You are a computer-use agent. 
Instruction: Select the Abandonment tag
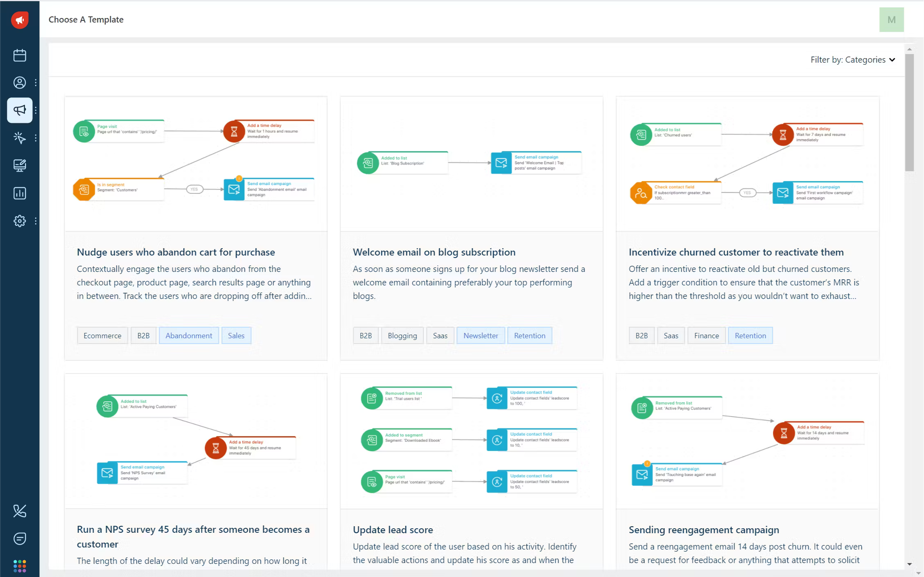click(x=189, y=335)
